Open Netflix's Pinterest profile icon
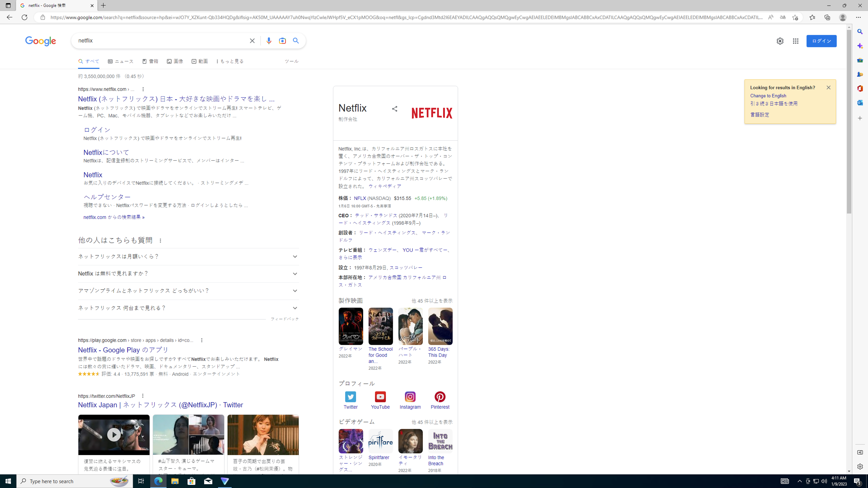 pyautogui.click(x=440, y=397)
